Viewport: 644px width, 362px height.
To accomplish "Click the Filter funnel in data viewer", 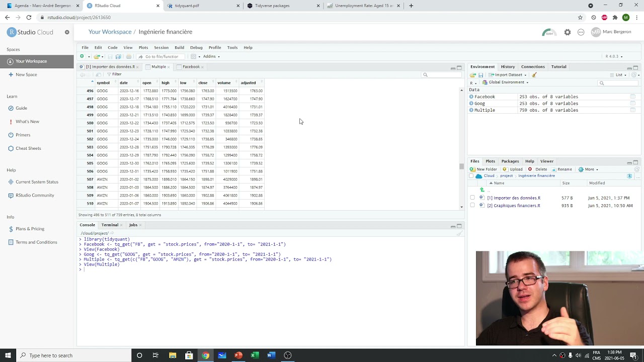I will point(114,74).
